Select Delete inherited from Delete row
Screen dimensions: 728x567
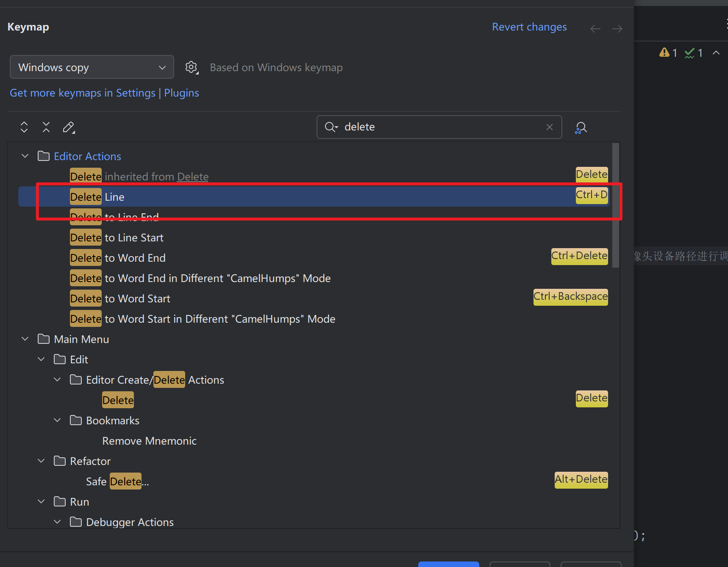click(x=314, y=177)
